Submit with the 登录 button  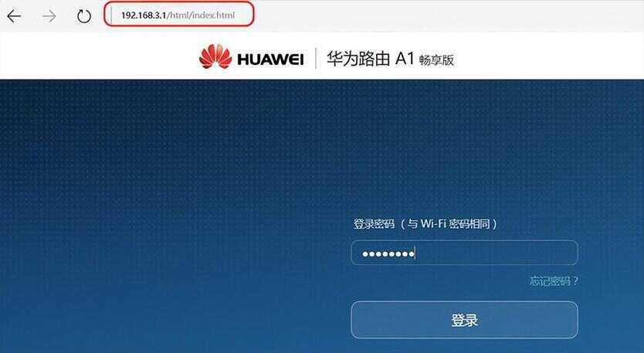(x=465, y=320)
